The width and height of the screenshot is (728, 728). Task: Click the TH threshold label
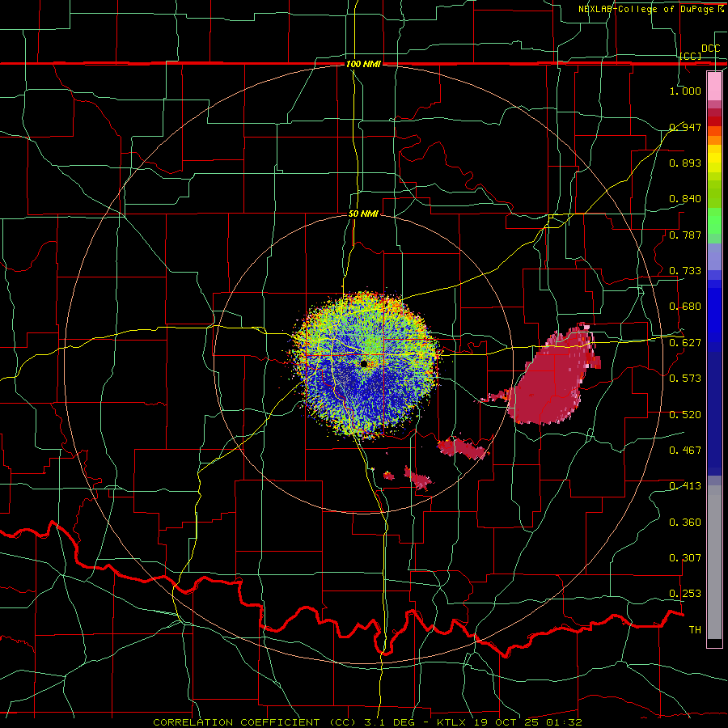click(695, 629)
